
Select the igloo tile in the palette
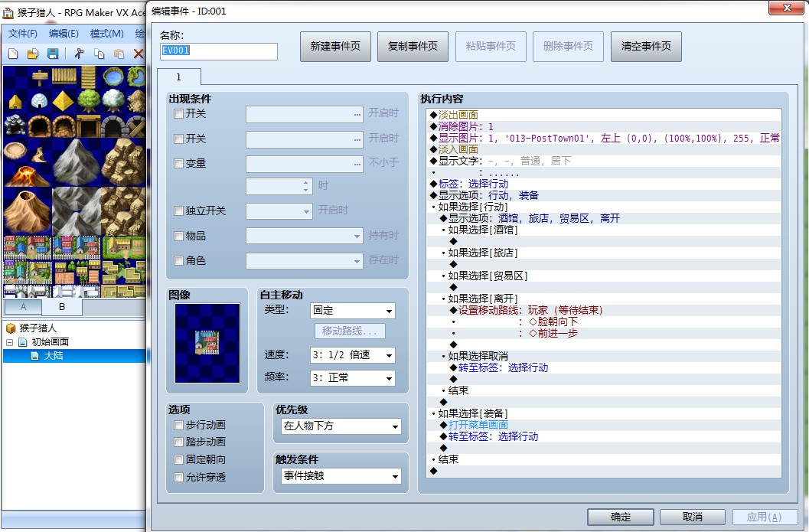[x=39, y=101]
